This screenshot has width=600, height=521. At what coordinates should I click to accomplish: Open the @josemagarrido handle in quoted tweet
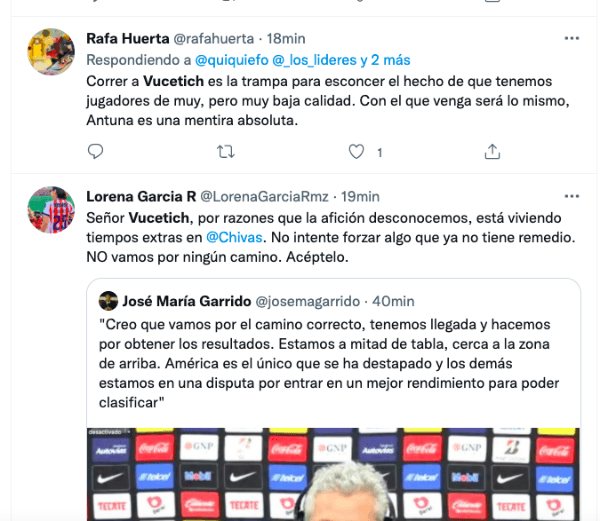pos(308,301)
